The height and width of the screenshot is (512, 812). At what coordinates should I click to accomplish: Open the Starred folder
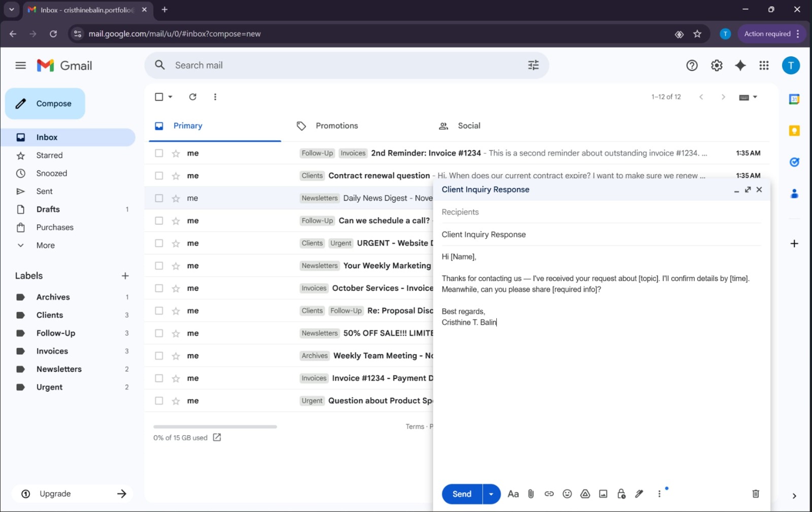(49, 155)
